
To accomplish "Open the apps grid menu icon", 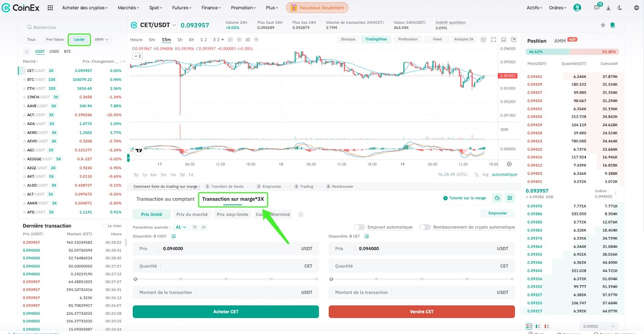I will point(50,8).
